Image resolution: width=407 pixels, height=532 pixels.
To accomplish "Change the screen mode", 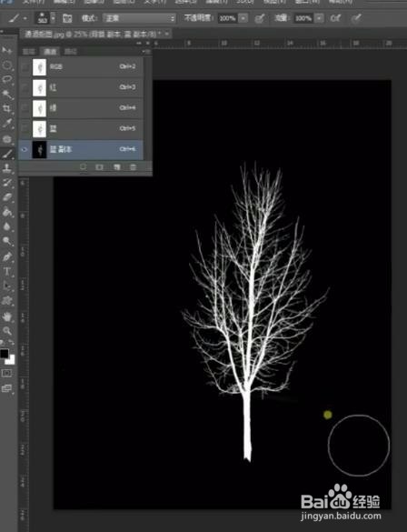I will coord(6,388).
